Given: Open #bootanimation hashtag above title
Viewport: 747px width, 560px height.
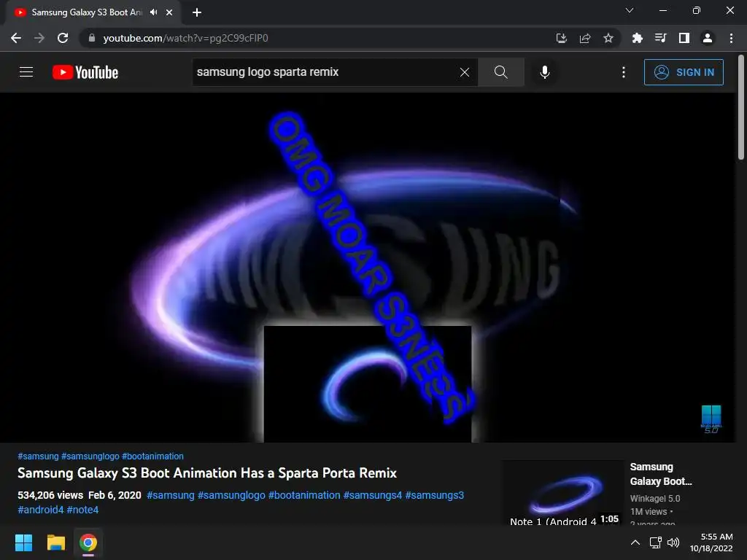Looking at the screenshot, I should 152,456.
